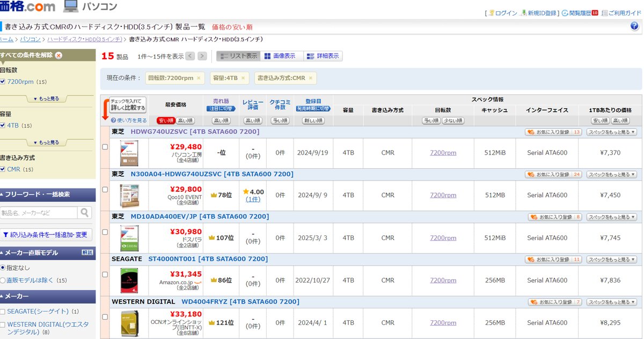The image size is (644, 339).
Task: Click 解説 button in メーカー直販モデル header
Action: [x=87, y=253]
